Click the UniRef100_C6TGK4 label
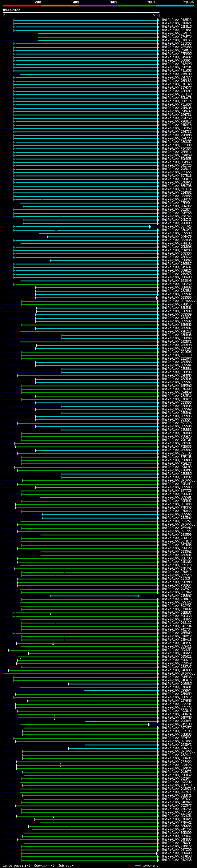The width and height of the screenshot is (197, 868). point(177,799)
